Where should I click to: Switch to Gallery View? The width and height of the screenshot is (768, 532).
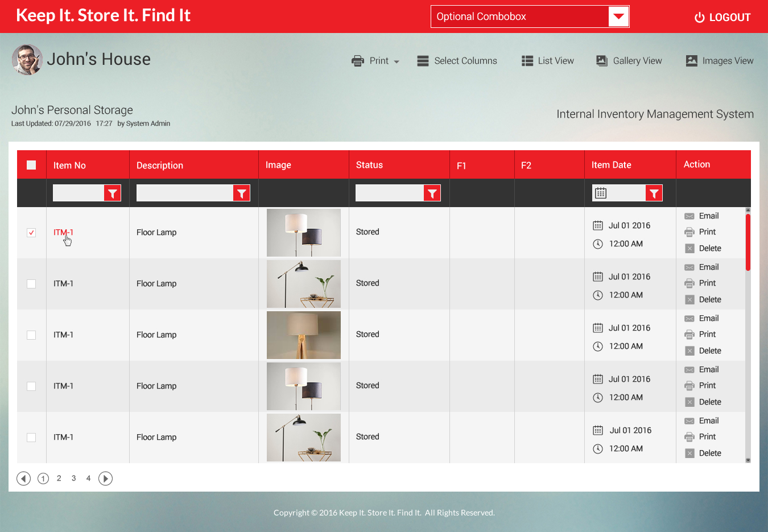629,61
